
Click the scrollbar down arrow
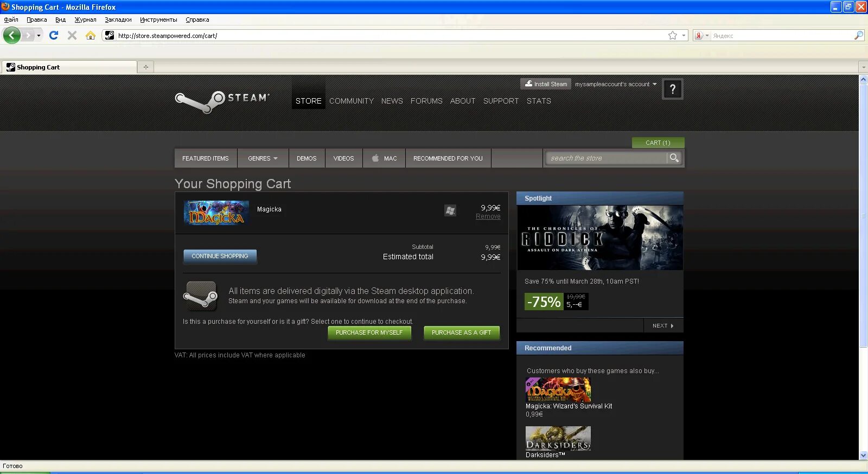(863, 456)
